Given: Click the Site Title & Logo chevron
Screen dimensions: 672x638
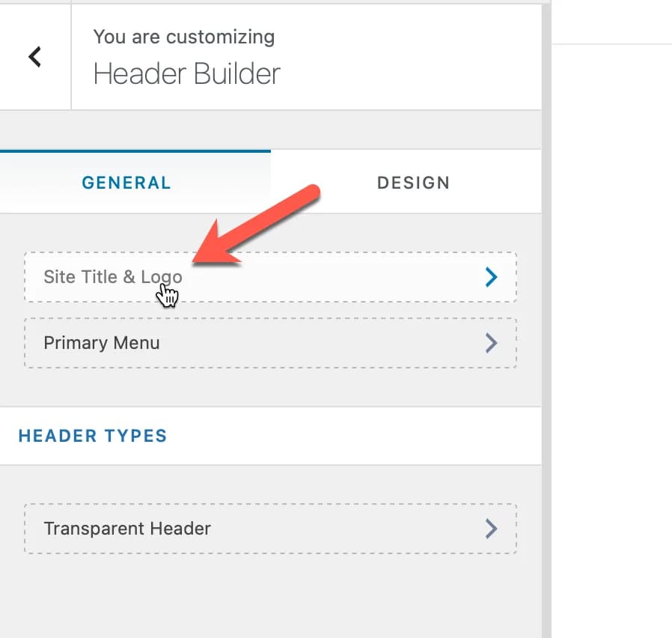Looking at the screenshot, I should click(x=491, y=278).
